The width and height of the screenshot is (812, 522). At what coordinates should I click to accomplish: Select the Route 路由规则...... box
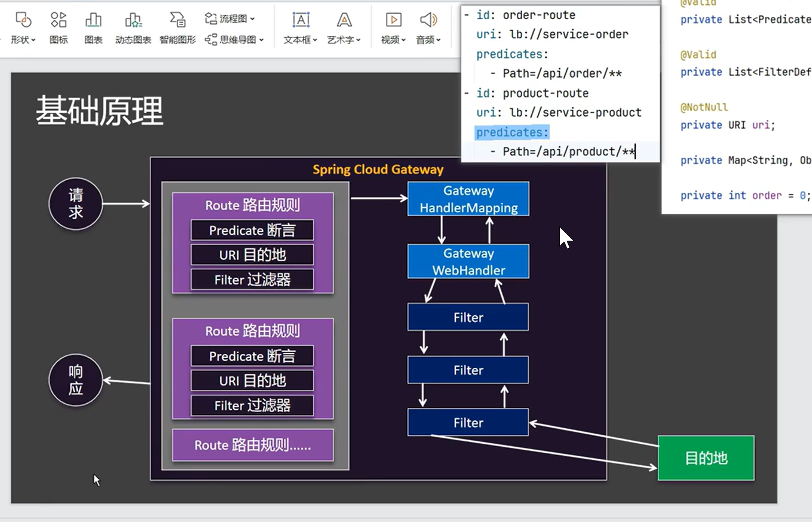click(x=253, y=445)
